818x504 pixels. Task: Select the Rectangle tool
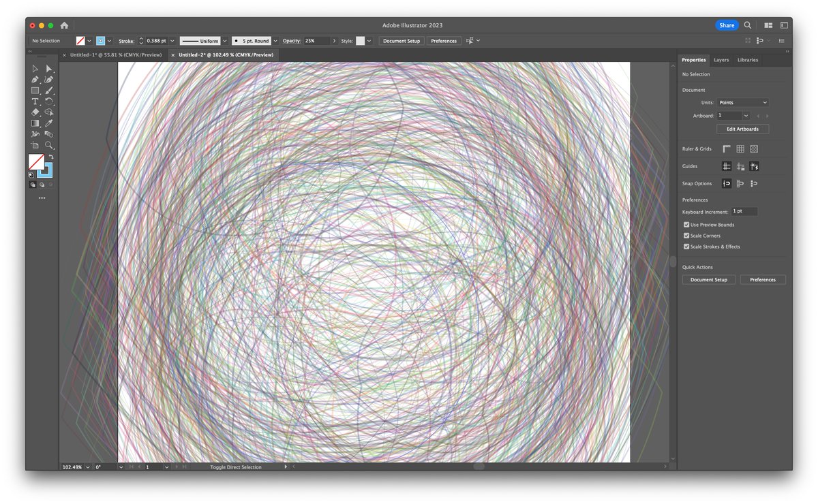click(35, 91)
